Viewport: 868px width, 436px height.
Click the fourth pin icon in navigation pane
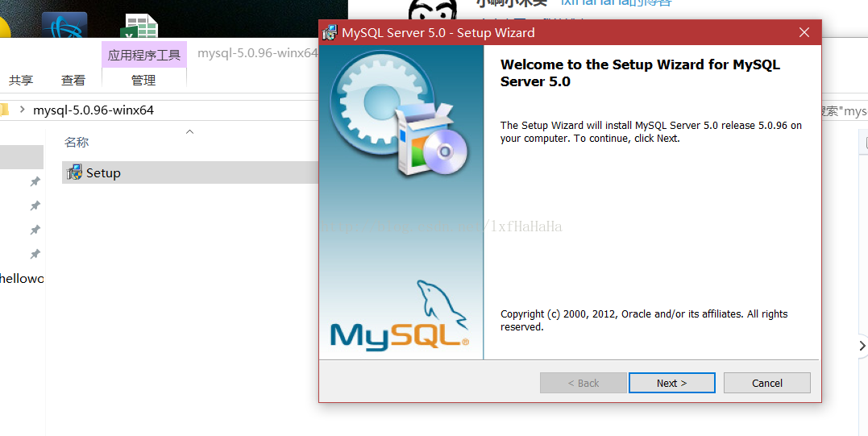click(35, 254)
